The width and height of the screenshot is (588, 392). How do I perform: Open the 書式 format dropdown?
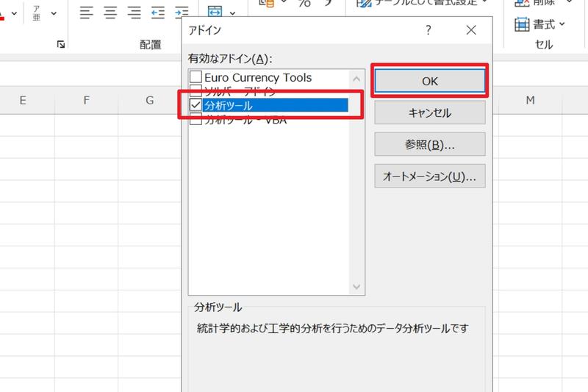pos(540,24)
